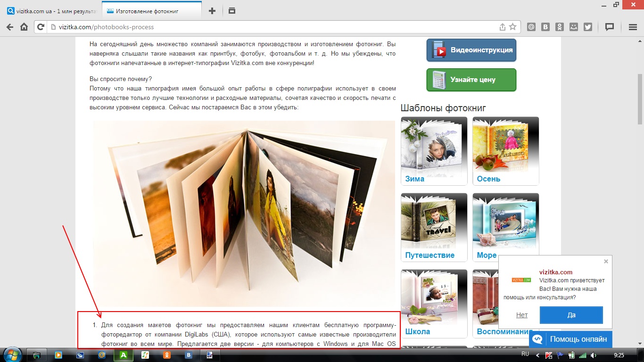Screen dimensions: 644x362
Task: Bookmark this page with the star icon
Action: pyautogui.click(x=512, y=27)
